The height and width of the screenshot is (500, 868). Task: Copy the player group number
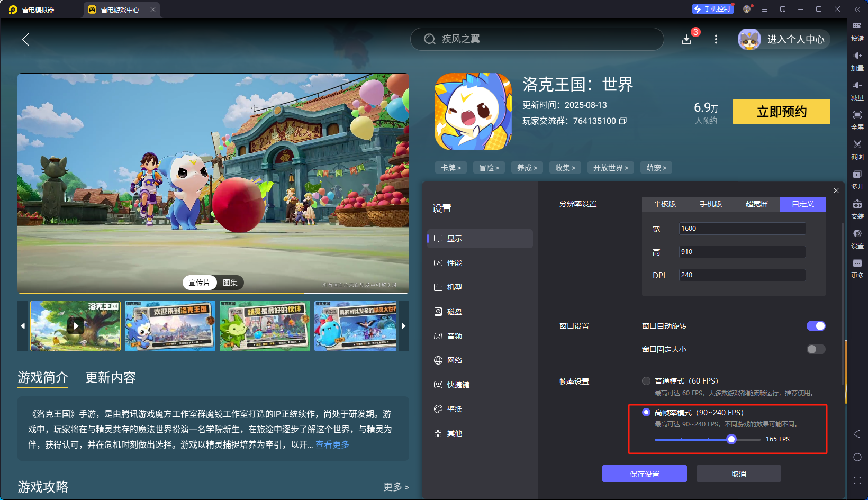(x=623, y=121)
